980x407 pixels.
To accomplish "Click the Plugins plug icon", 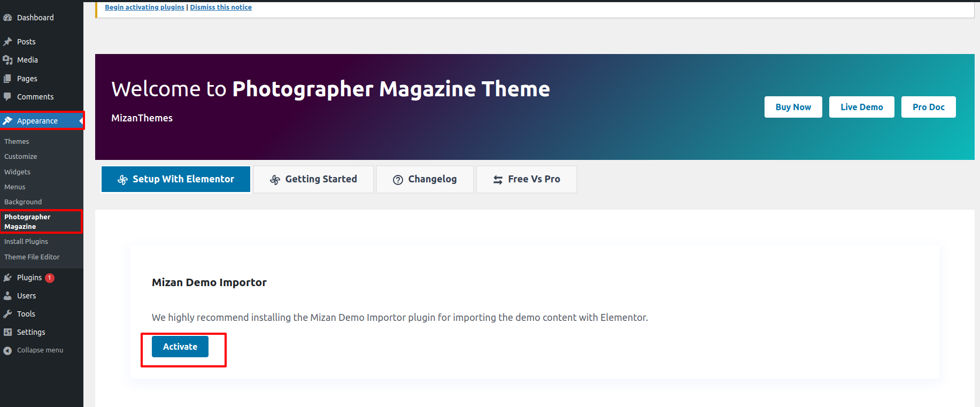I will coord(7,278).
